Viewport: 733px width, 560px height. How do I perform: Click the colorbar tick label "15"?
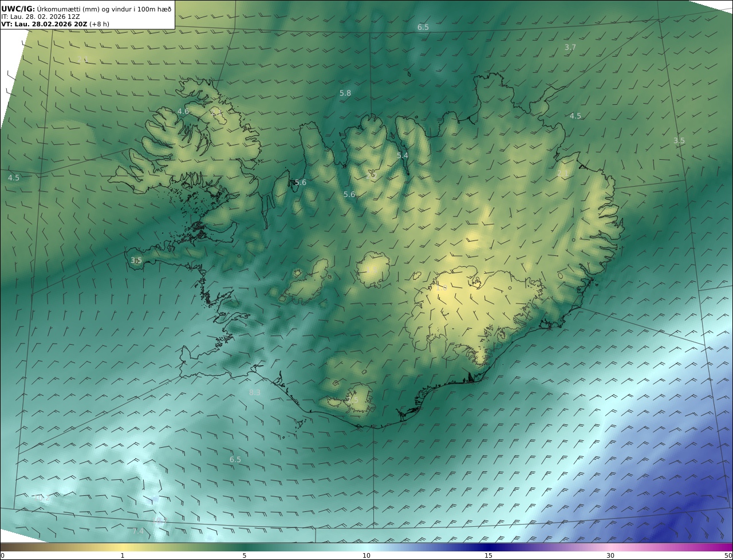pos(488,555)
